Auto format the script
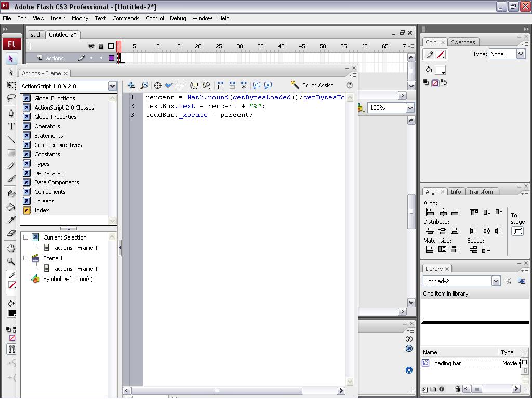The image size is (532, 399). point(180,85)
